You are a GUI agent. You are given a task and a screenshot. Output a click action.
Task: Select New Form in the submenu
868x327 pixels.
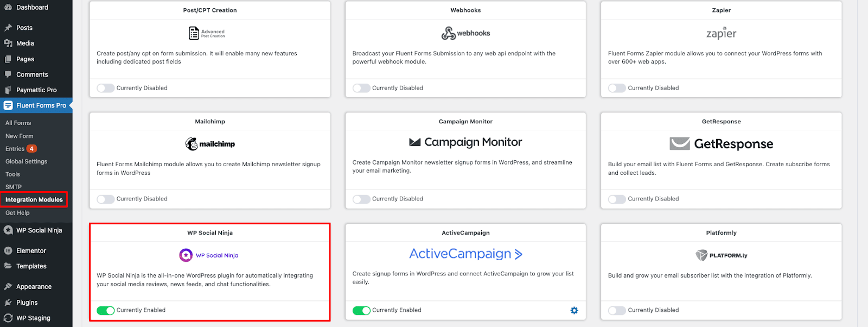(20, 136)
